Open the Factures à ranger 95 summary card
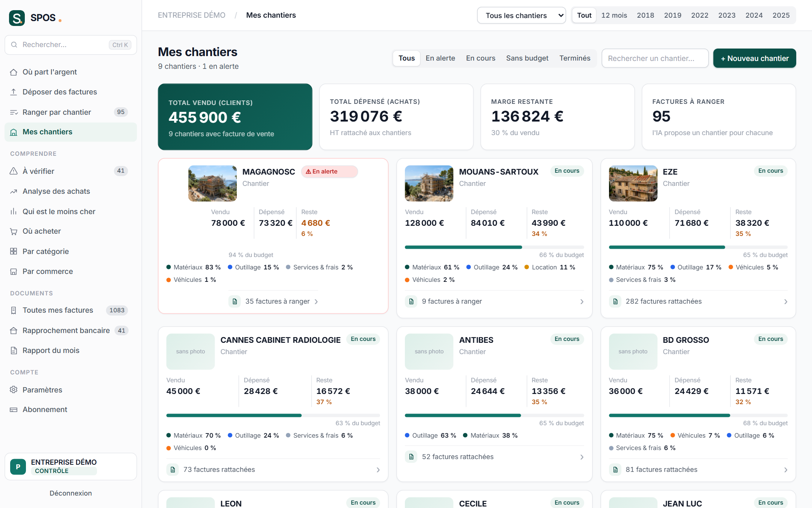This screenshot has width=812, height=508. click(718, 117)
